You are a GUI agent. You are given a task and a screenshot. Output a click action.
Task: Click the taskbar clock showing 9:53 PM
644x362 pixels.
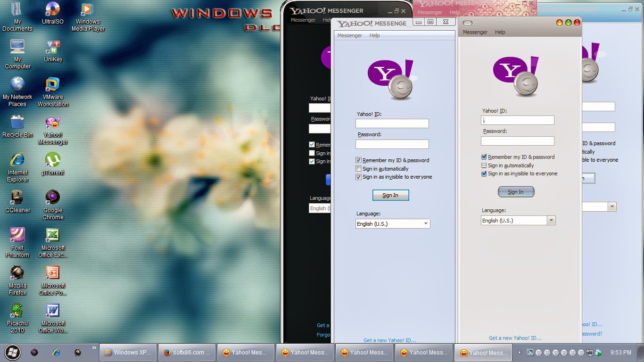620,352
